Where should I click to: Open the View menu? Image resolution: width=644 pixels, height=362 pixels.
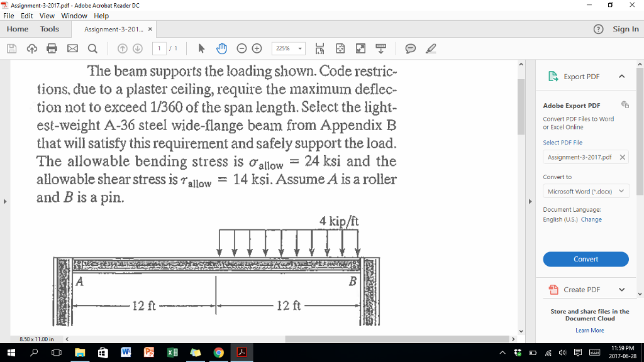pos(47,16)
